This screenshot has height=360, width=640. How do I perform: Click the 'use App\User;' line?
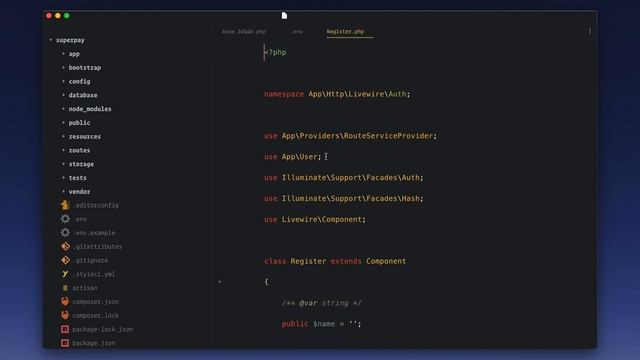click(292, 157)
